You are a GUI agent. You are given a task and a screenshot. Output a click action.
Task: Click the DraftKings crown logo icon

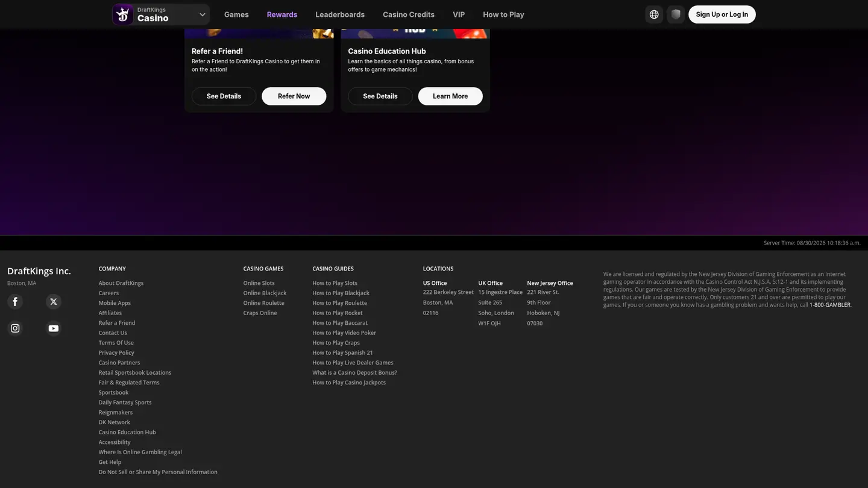(x=123, y=14)
